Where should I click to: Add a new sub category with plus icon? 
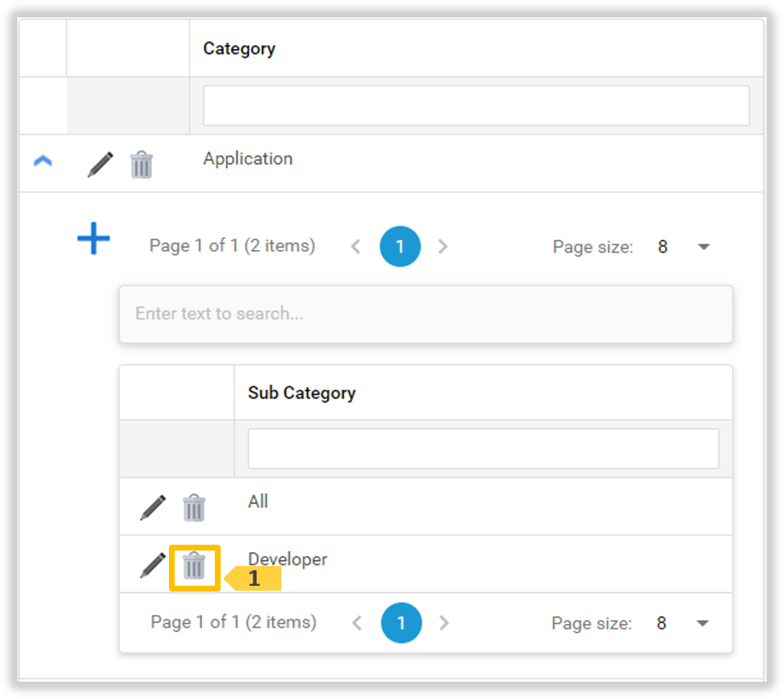coord(93,238)
